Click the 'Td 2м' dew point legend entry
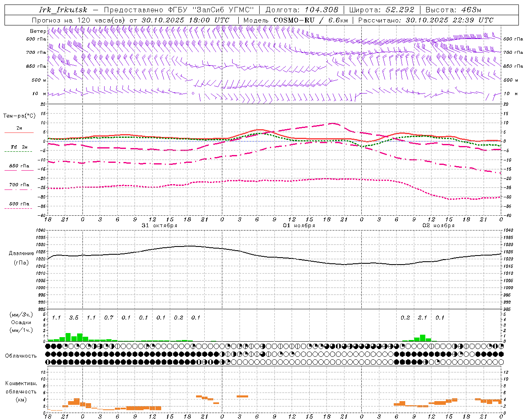Viewport: 525px width, 420px height. coord(19,147)
